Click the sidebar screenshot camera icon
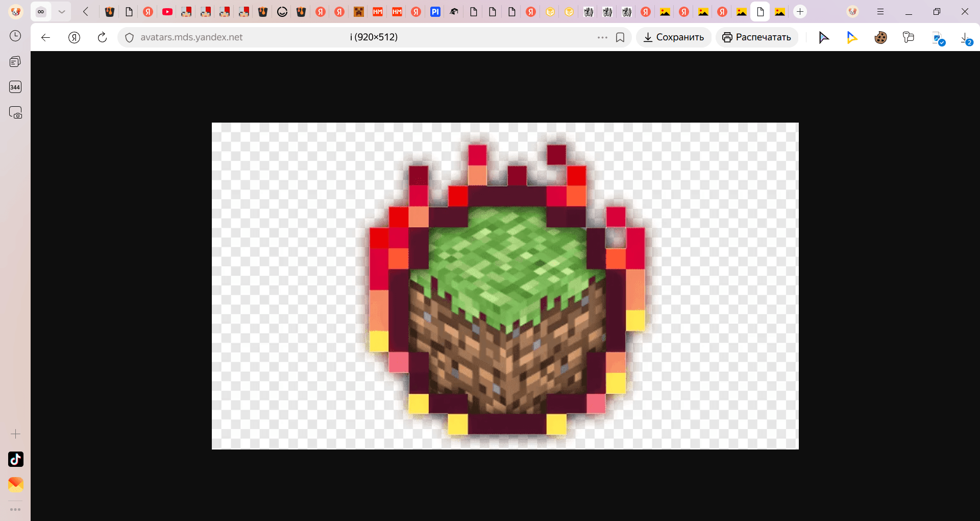Image resolution: width=980 pixels, height=521 pixels. [x=15, y=112]
